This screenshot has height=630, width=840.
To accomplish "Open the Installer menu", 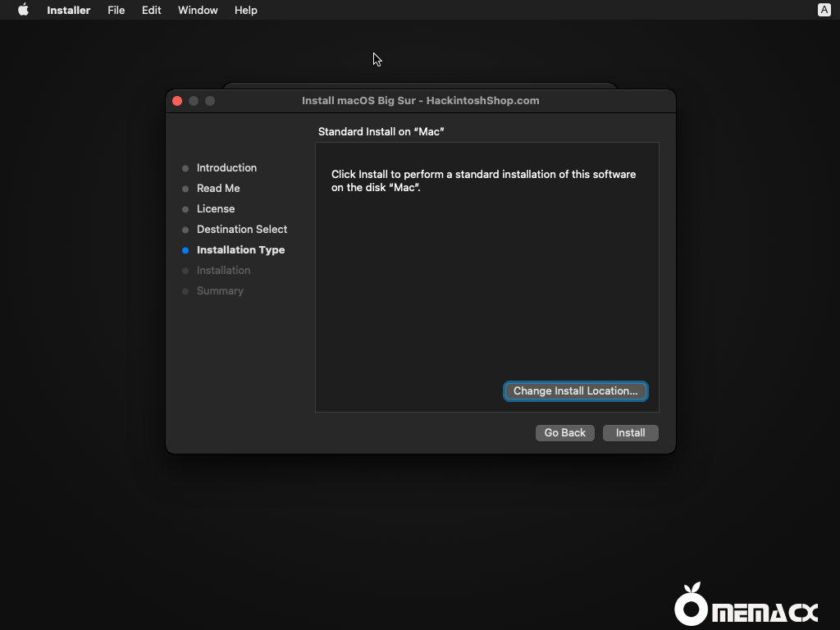I will coord(68,10).
